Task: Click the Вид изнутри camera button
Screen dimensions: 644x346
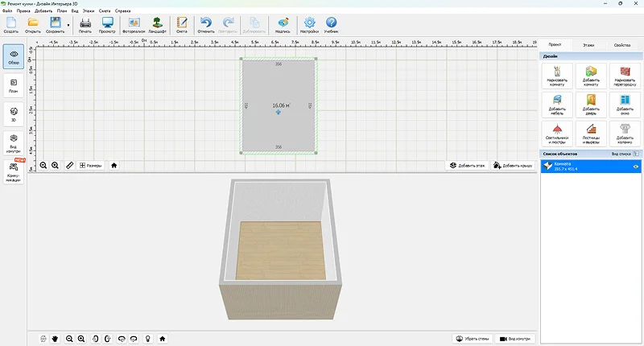Action: coord(515,339)
